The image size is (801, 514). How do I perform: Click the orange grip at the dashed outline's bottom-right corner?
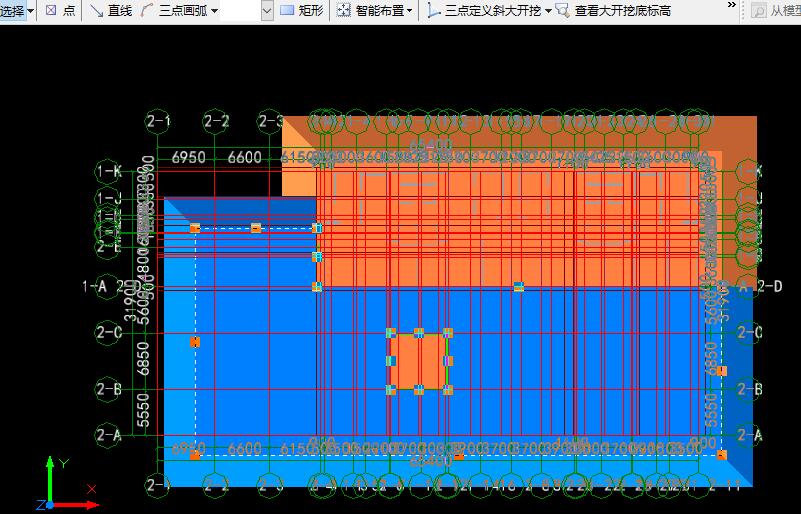(x=721, y=455)
